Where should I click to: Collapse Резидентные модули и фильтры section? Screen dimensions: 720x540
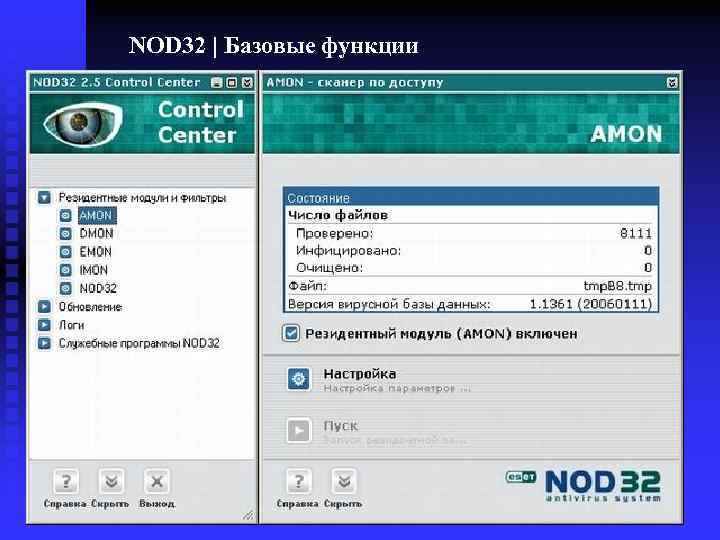pyautogui.click(x=44, y=198)
